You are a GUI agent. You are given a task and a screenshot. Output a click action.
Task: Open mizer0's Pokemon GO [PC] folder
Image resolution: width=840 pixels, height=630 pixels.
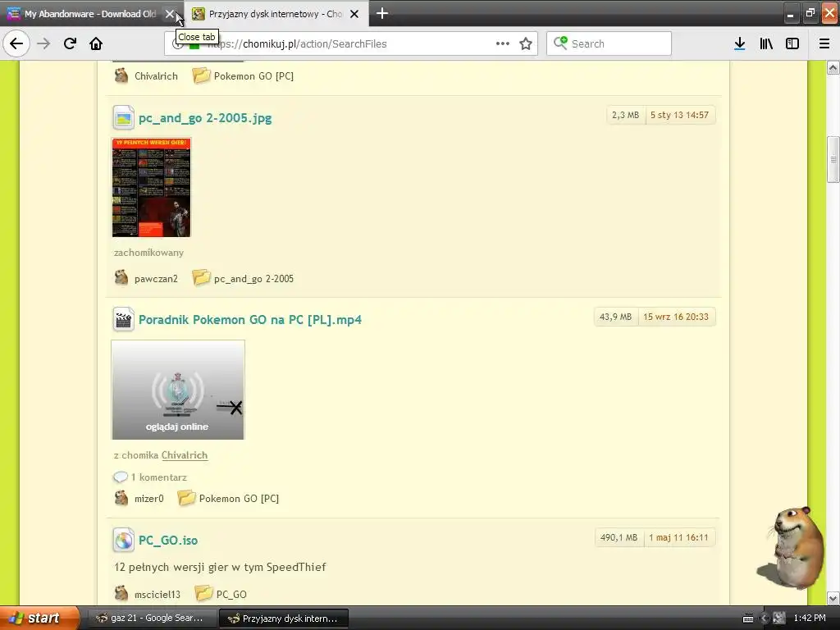pyautogui.click(x=239, y=499)
